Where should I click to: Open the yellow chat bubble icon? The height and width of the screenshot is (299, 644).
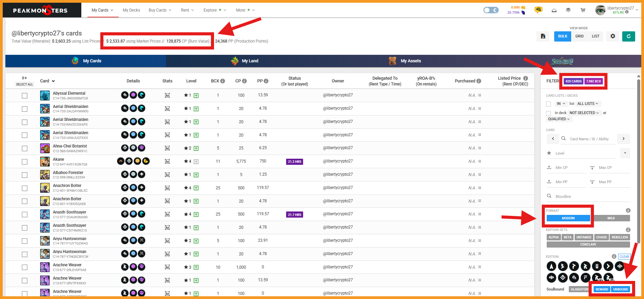click(x=538, y=10)
